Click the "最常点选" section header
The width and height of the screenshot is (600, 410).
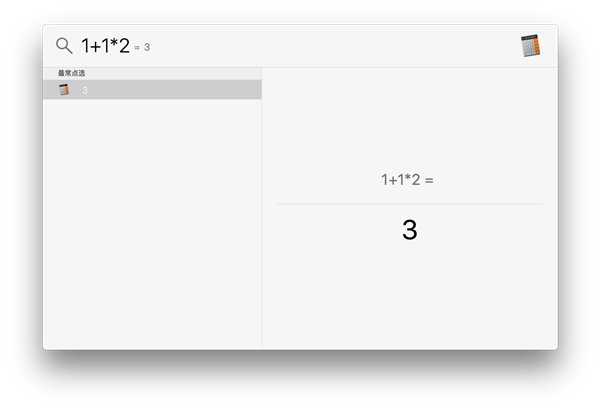[x=72, y=74]
